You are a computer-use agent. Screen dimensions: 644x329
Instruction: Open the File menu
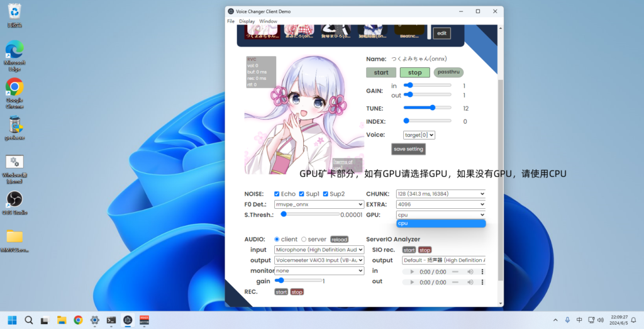pos(231,21)
